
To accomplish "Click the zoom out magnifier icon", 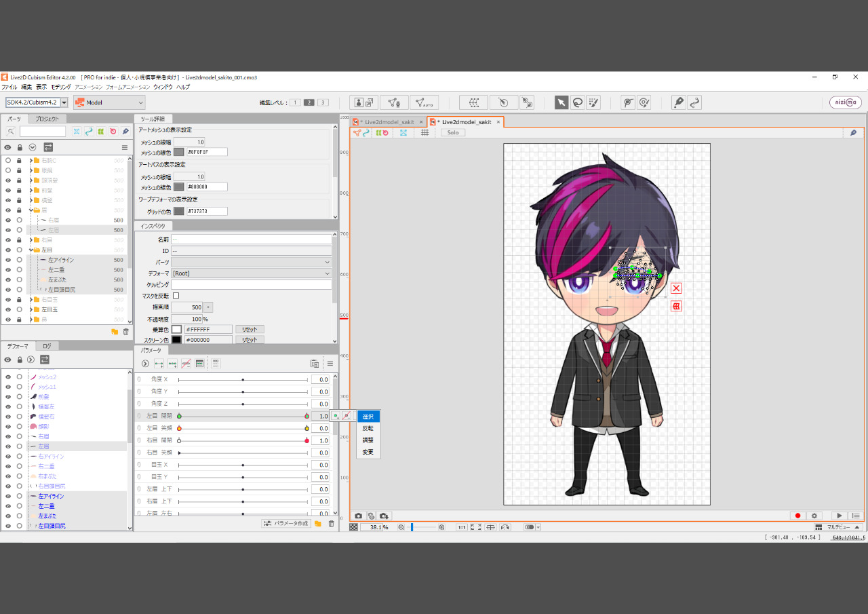I will pyautogui.click(x=401, y=527).
